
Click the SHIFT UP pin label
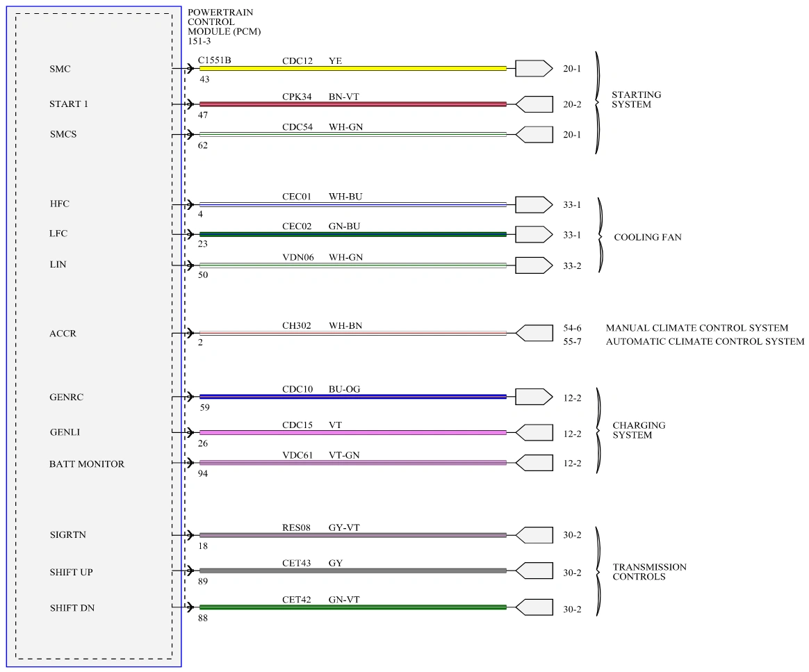(71, 572)
